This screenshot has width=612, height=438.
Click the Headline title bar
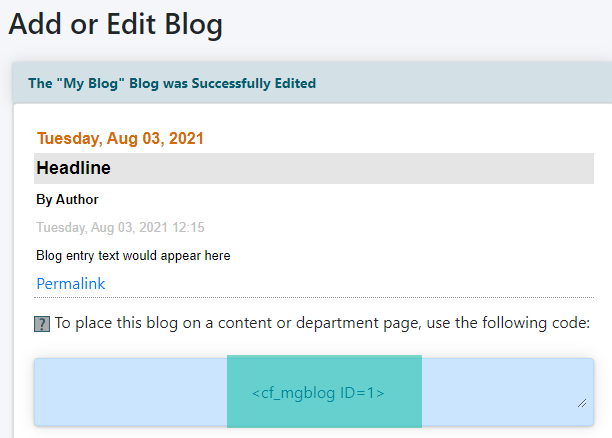click(x=314, y=168)
